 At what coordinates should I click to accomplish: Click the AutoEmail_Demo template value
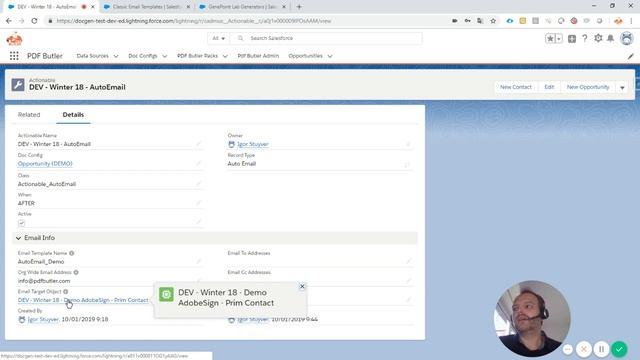tap(41, 262)
